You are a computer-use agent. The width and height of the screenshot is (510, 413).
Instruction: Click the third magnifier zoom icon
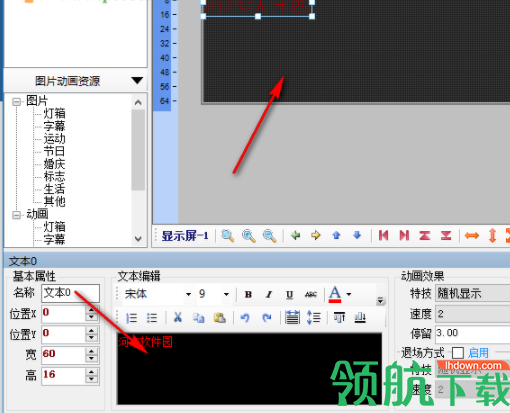(x=269, y=236)
